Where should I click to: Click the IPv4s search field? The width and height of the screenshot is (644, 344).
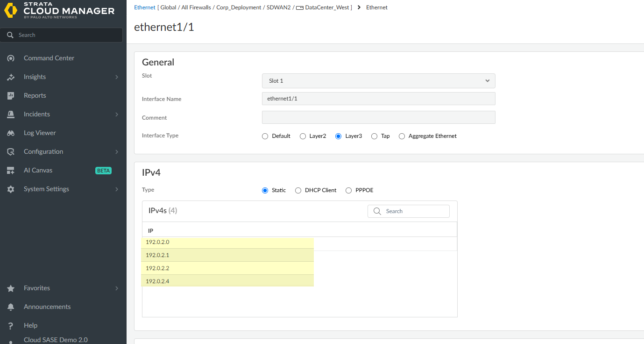pyautogui.click(x=413, y=211)
